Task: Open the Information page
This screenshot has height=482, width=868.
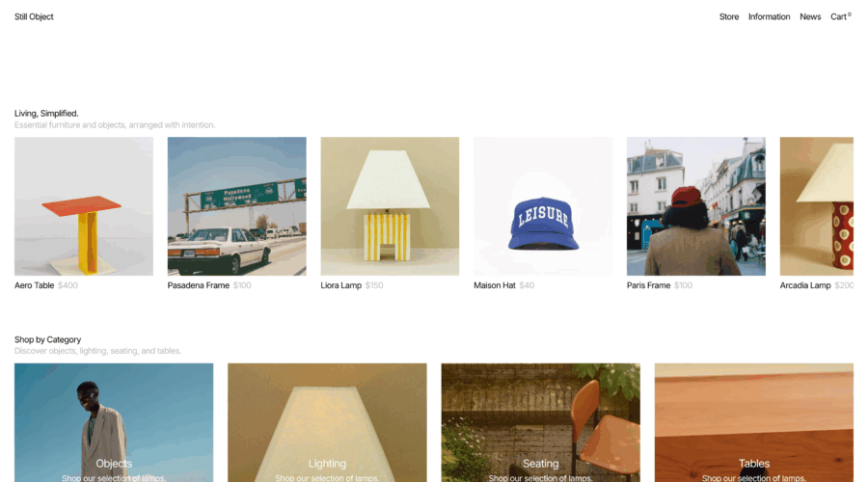Action: (x=769, y=16)
